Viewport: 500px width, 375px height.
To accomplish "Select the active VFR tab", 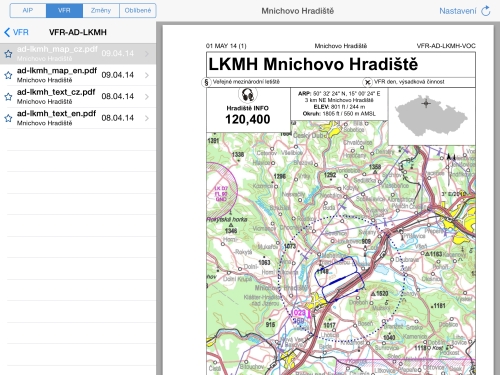I will pyautogui.click(x=64, y=11).
